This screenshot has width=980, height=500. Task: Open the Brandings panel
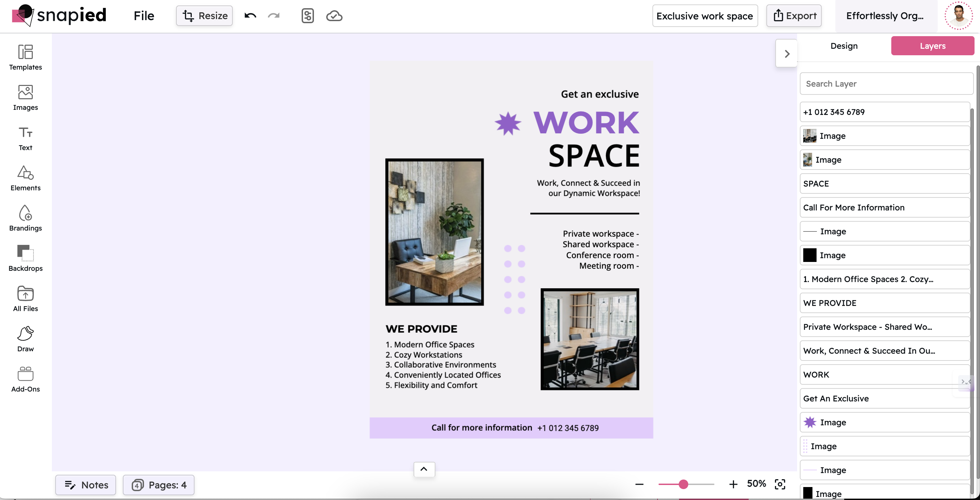[x=26, y=219]
